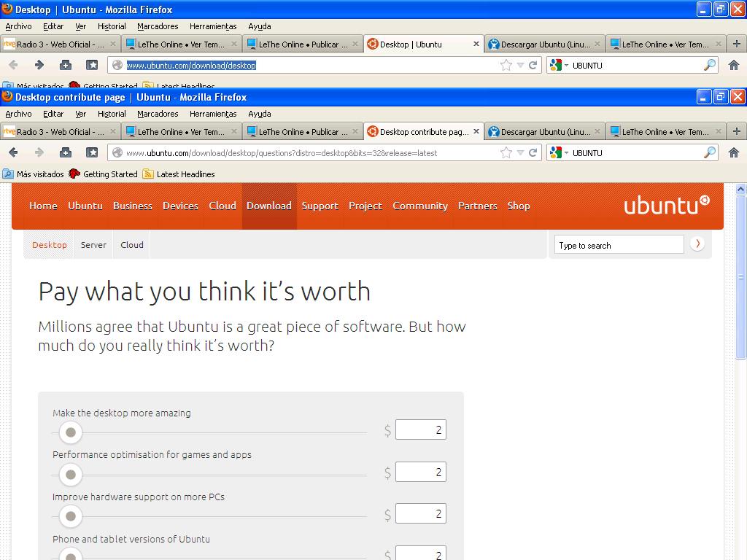This screenshot has width=747, height=560.
Task: Switch to Descargar Ubuntu tab in Desktop | Ubuntu window
Action: click(x=544, y=44)
